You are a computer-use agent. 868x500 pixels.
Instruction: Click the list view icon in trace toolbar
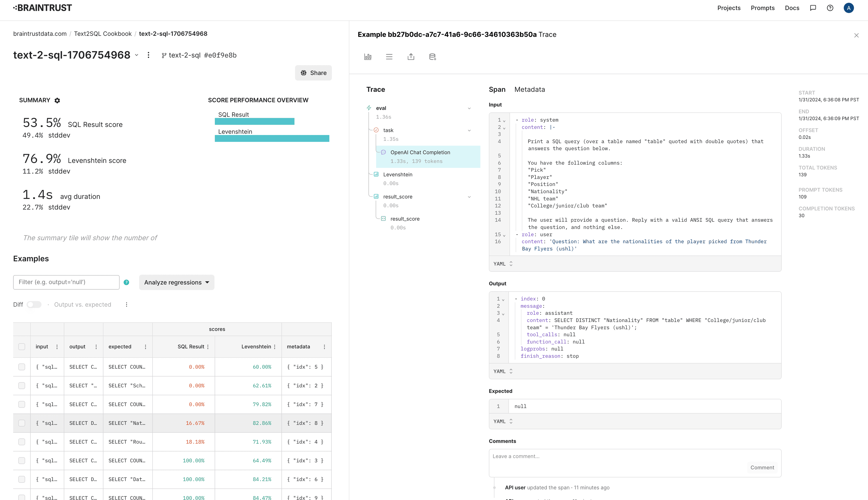click(389, 57)
